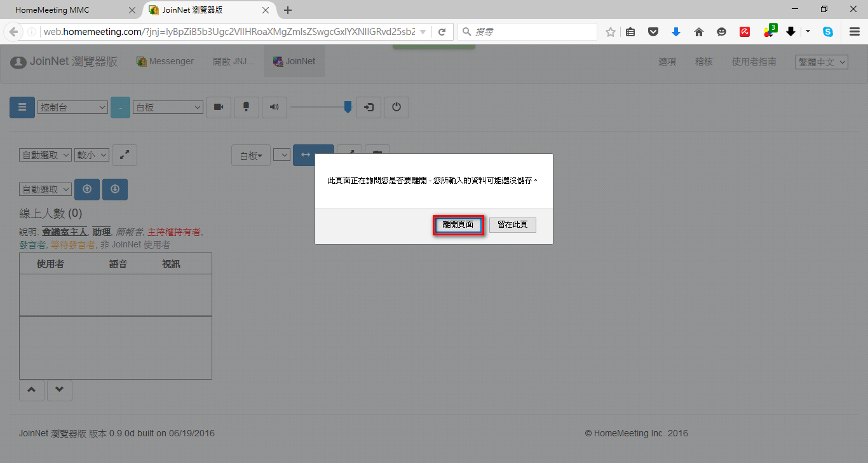Click the blue down-arrow circle button
This screenshot has height=463, width=868.
click(115, 189)
